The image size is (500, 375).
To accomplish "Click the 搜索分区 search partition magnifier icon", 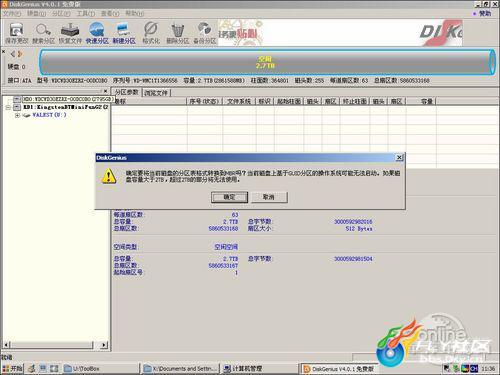I will (x=43, y=33).
